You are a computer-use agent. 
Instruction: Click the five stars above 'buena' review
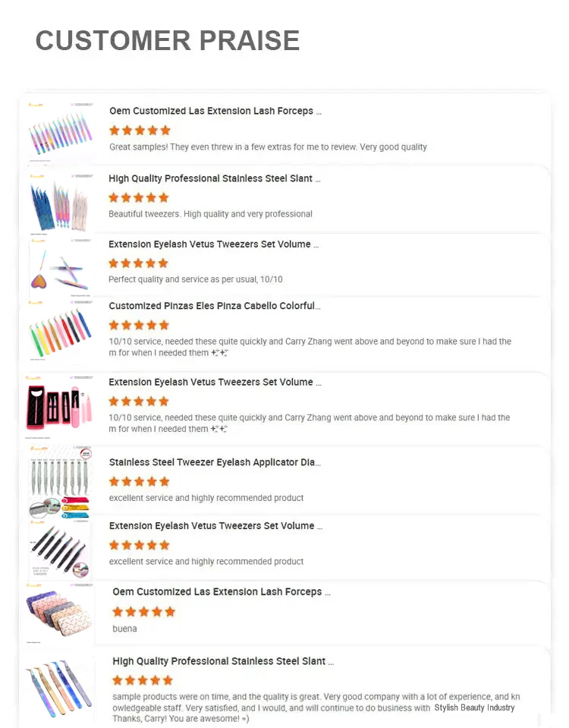[x=144, y=611]
